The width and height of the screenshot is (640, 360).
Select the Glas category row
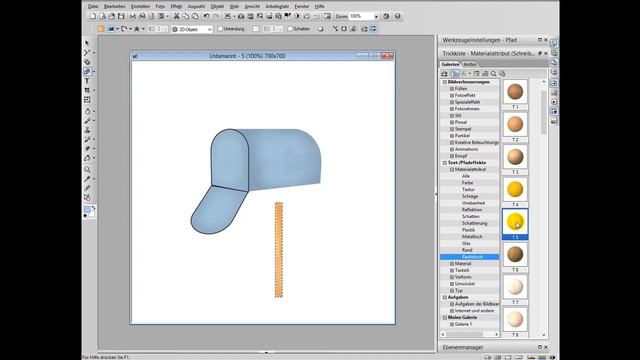469,243
